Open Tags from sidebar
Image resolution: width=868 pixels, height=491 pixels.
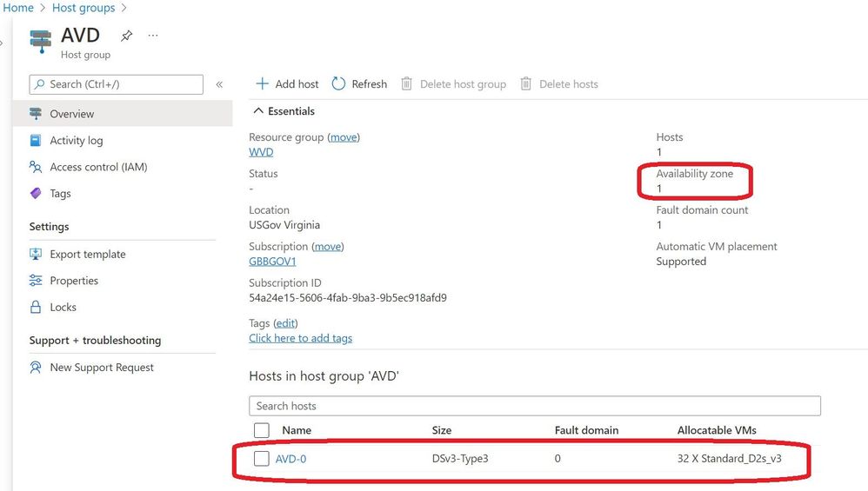coord(60,194)
